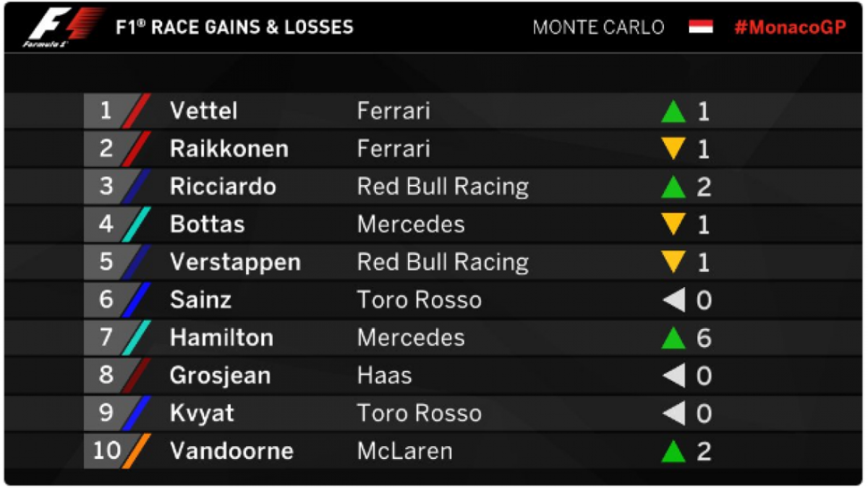868x488 pixels.
Task: Click Hamilton's Mercedes team label
Action: [x=411, y=338]
